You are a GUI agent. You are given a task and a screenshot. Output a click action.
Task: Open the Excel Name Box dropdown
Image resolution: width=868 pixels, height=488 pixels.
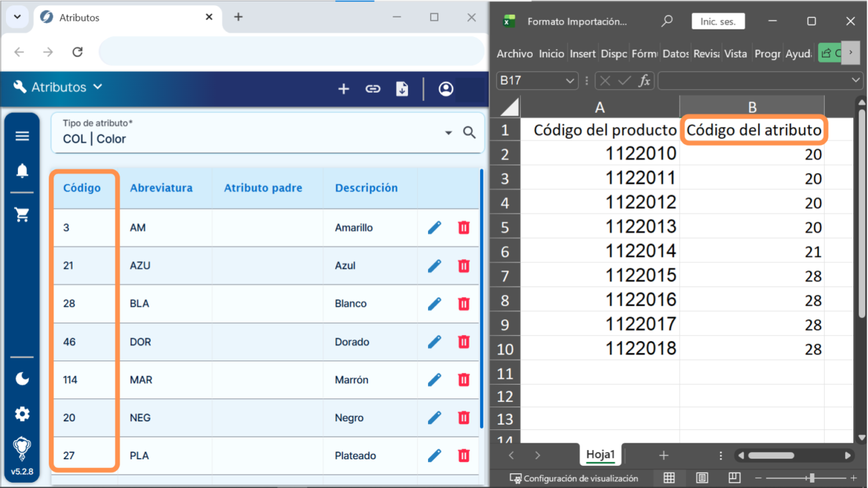(x=570, y=81)
